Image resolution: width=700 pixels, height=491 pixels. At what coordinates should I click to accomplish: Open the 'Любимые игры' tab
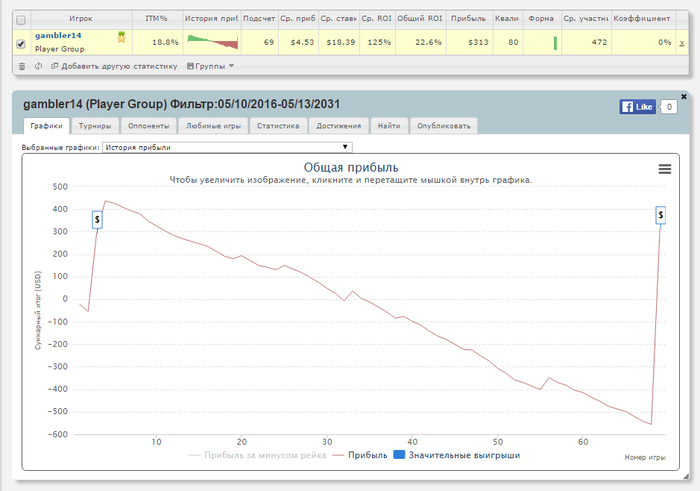coord(213,126)
